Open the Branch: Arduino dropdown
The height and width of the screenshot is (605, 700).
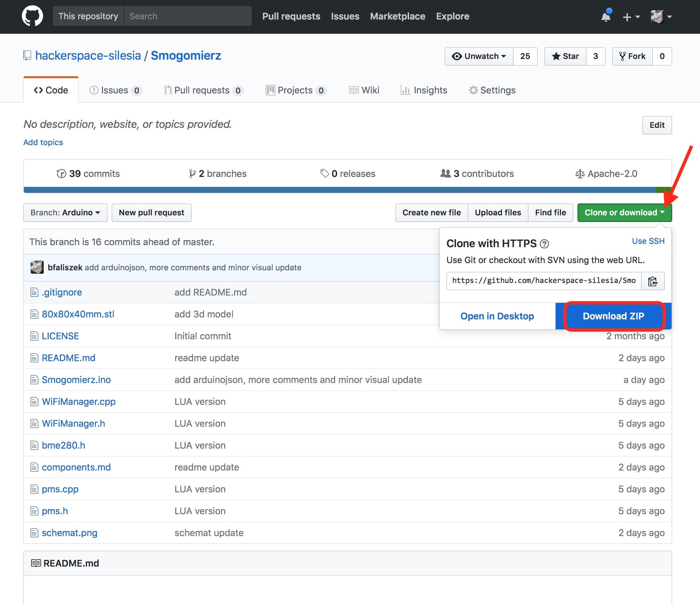tap(65, 213)
